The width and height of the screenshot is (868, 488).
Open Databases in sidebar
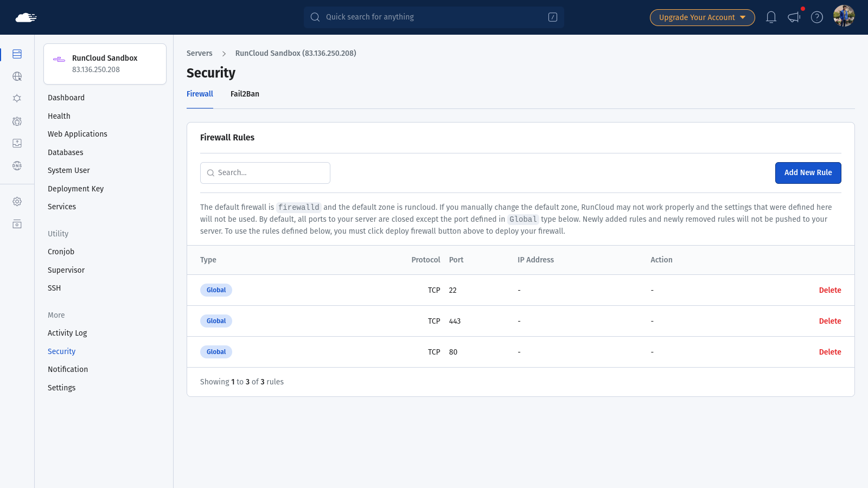coord(66,152)
